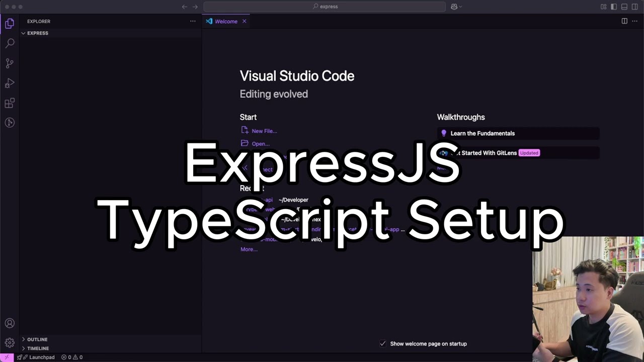Click the lightbulb icon beside Learn the Fundamentals
Screen dimensions: 644x362
444,133
